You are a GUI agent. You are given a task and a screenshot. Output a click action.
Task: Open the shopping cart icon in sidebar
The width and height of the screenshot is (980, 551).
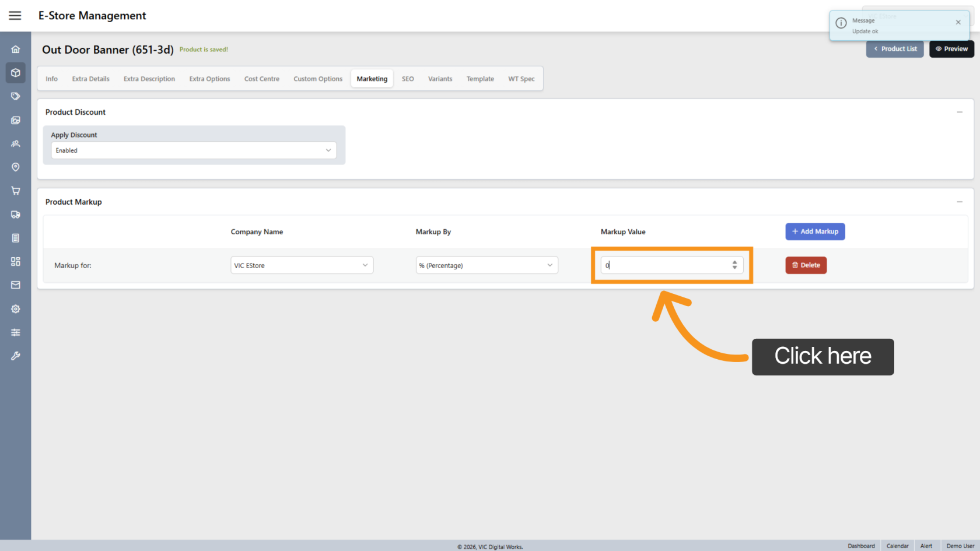tap(16, 191)
